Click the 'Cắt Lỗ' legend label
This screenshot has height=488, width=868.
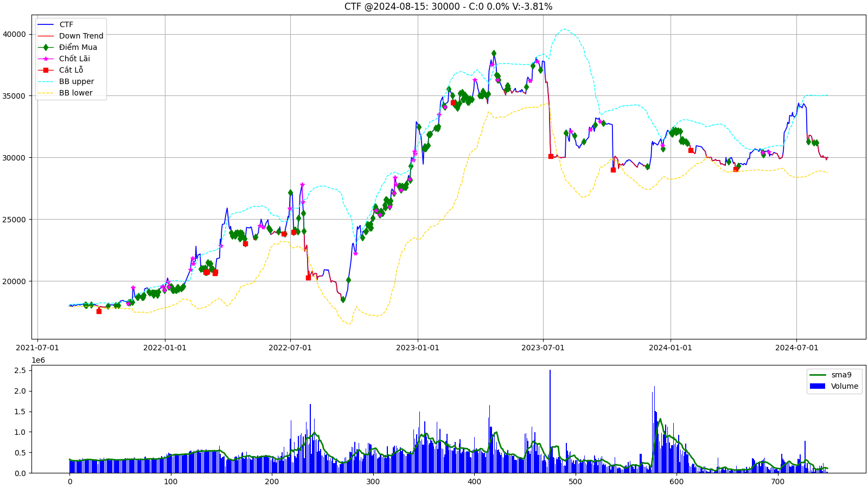pyautogui.click(x=71, y=70)
